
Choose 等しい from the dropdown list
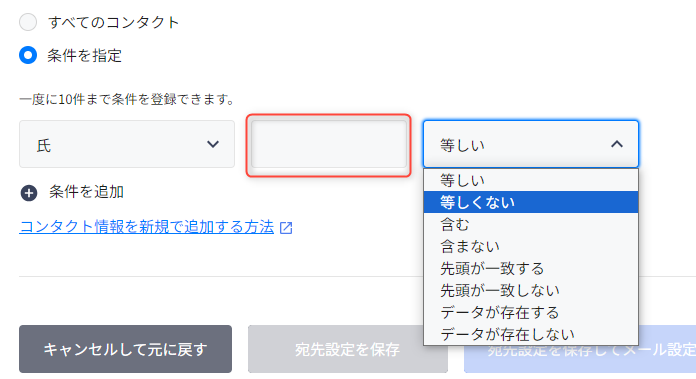[531, 180]
